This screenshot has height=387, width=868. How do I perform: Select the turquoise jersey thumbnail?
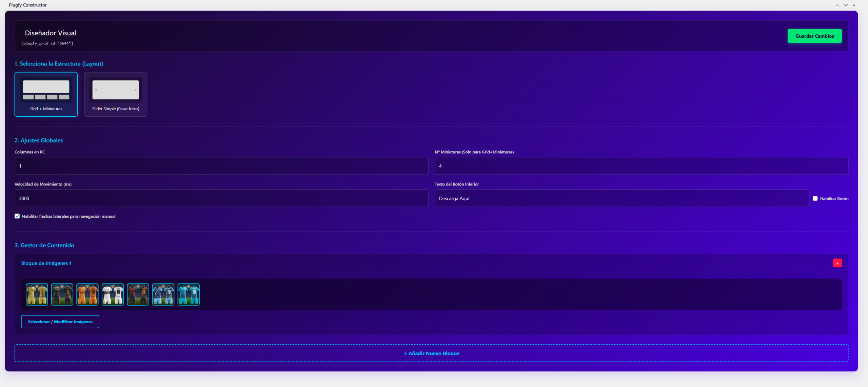(189, 294)
